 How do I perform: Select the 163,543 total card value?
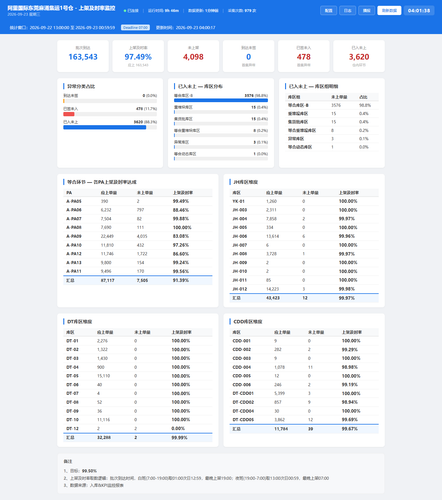click(x=83, y=57)
